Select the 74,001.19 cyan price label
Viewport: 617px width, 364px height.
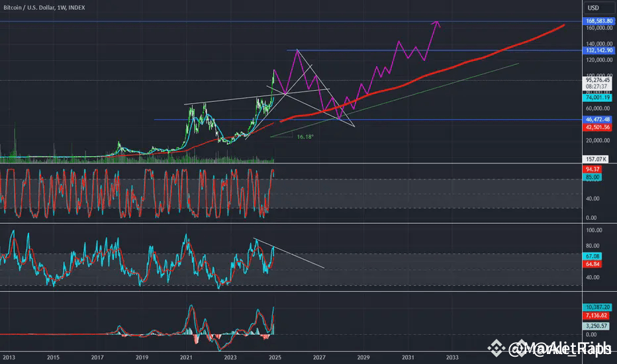597,97
